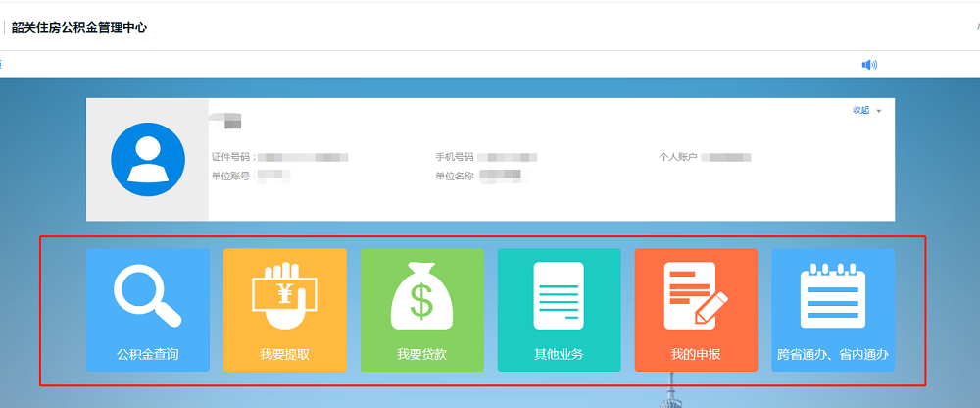This screenshot has height=408, width=980.
Task: Click the 韶关住房公积金管理中心 title
Action: point(79,27)
